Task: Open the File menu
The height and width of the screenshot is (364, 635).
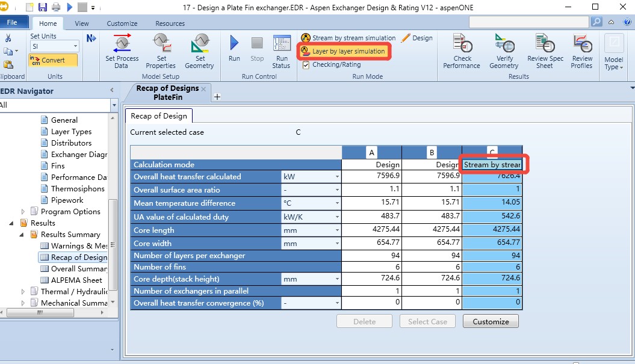Action: (12, 23)
